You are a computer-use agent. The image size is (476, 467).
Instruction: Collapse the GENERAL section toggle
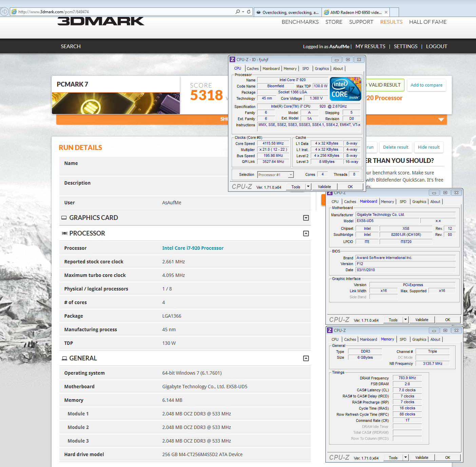pos(306,358)
